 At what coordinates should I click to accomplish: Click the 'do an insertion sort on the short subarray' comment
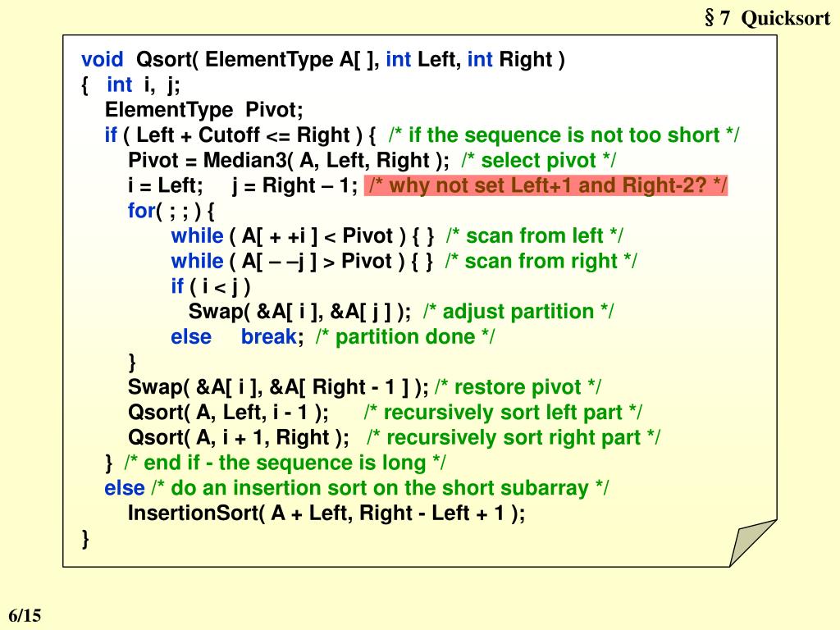(380, 488)
